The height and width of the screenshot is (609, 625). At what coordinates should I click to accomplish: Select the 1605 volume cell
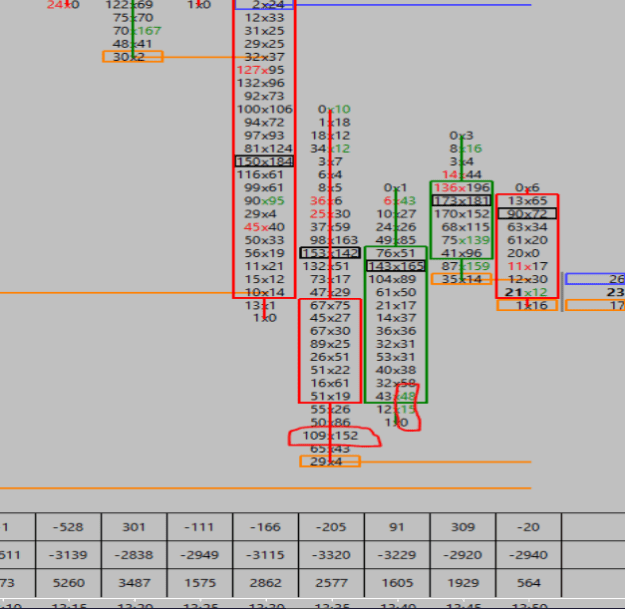click(397, 583)
